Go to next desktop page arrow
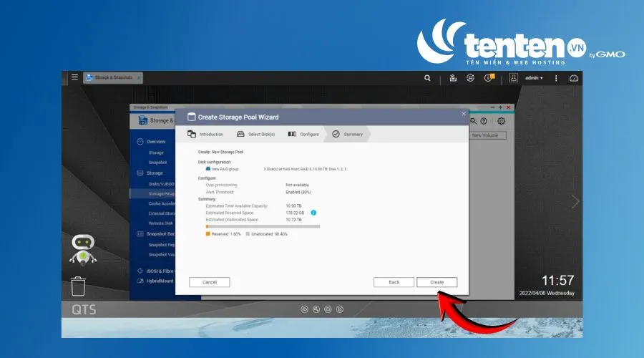This screenshot has width=644, height=358. (575, 201)
